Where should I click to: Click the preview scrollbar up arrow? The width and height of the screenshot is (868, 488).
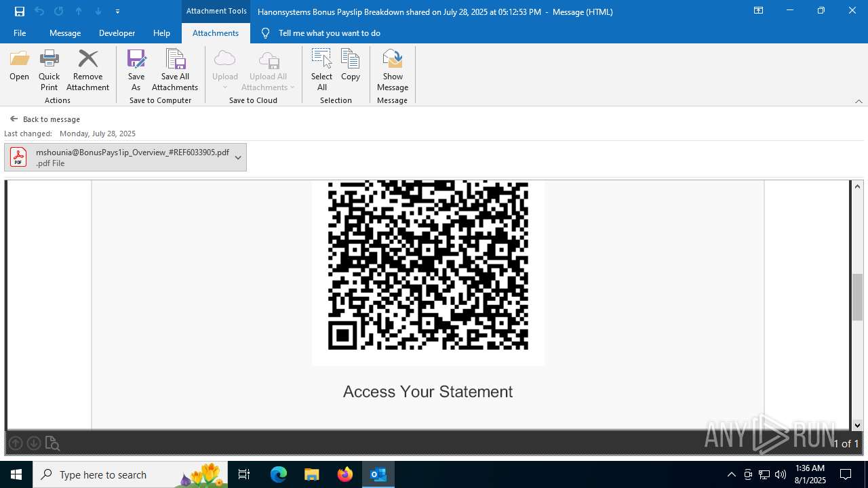[x=857, y=186]
